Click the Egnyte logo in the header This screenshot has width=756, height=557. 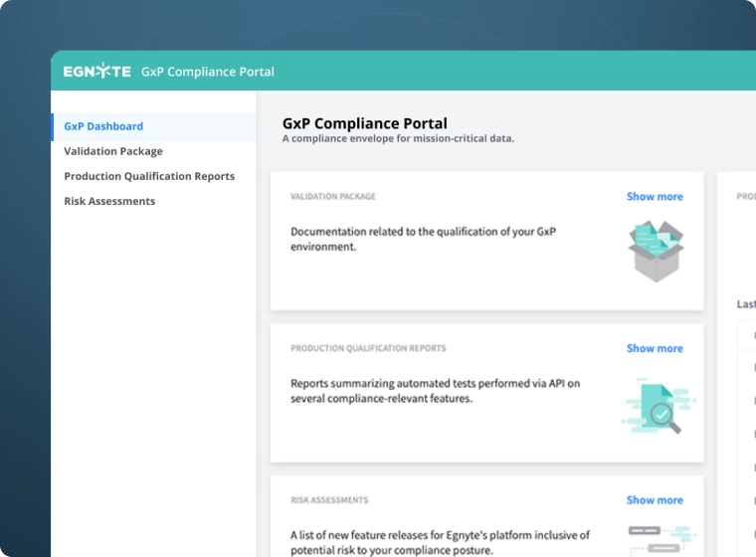[x=96, y=72]
